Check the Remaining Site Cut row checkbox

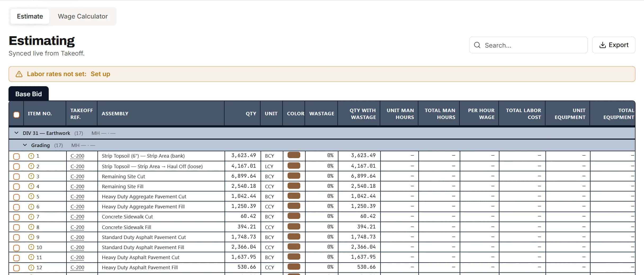(x=16, y=176)
